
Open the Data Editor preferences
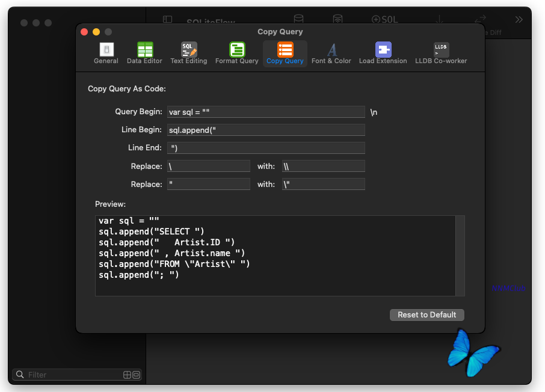(144, 53)
